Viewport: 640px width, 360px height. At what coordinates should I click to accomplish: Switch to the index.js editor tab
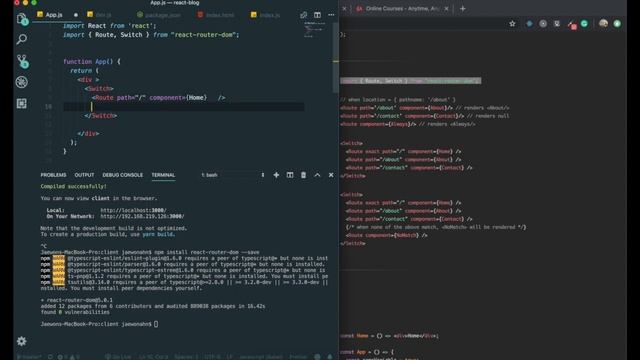click(265, 15)
